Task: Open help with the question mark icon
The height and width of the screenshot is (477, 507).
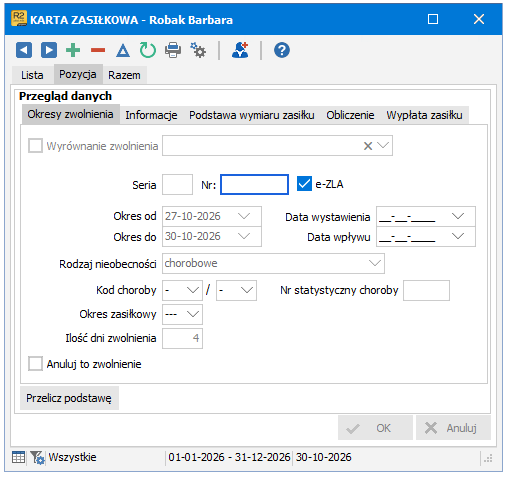Action: click(282, 50)
